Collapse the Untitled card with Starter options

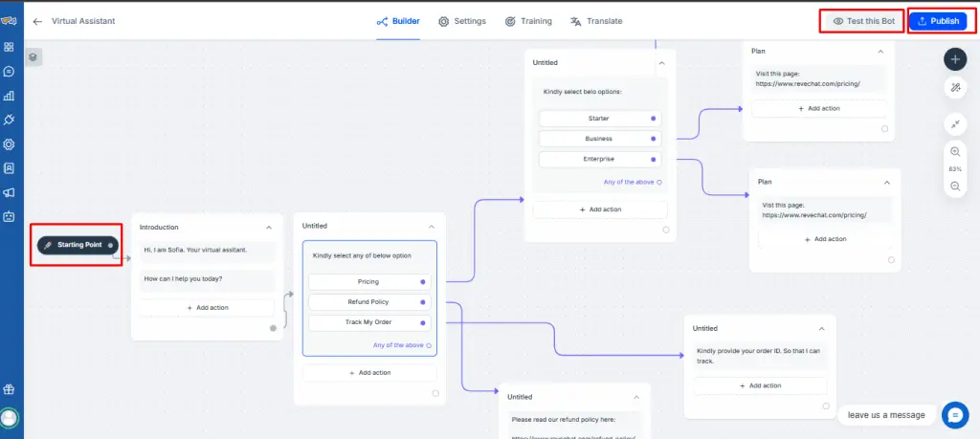point(662,63)
